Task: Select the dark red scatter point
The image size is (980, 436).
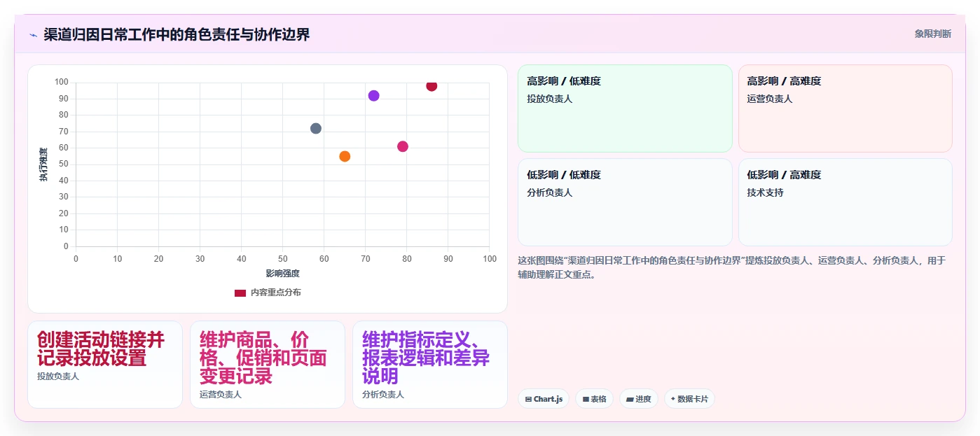Action: click(432, 86)
